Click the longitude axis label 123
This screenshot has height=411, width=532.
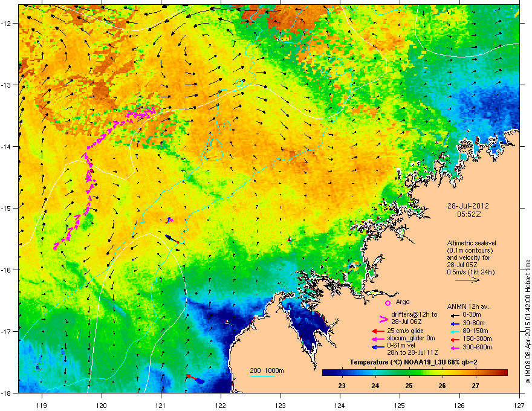point(281,405)
